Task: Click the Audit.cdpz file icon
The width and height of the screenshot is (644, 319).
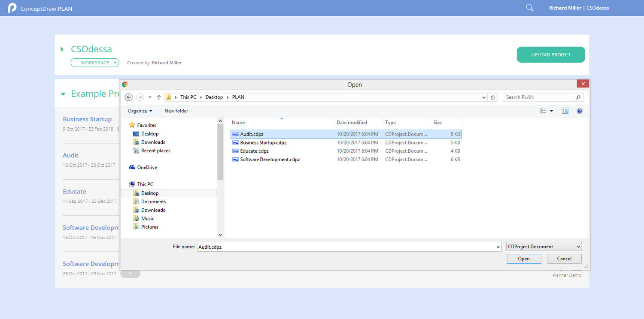Action: click(235, 134)
